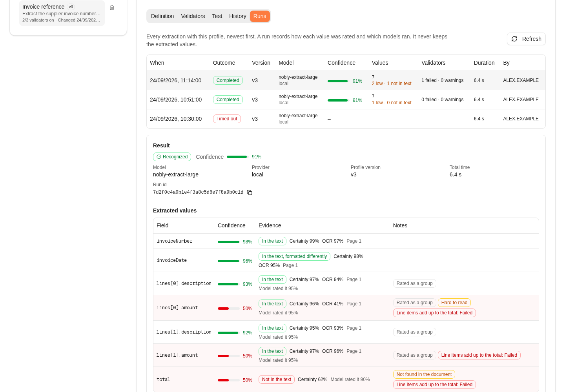Select the lines[1].amount field
Image resolution: width=565 pixels, height=392 pixels.
click(177, 355)
